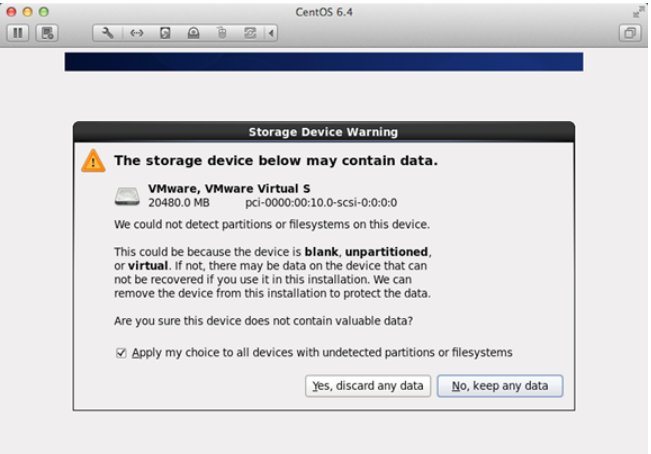Enter full screen using corner arrows
Viewport: 651px width, 454px height.
pos(638,11)
